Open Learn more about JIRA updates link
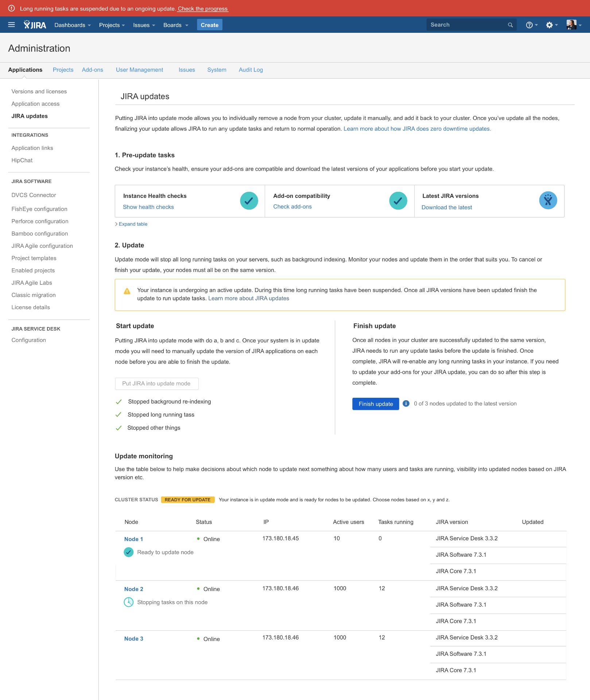 point(249,299)
